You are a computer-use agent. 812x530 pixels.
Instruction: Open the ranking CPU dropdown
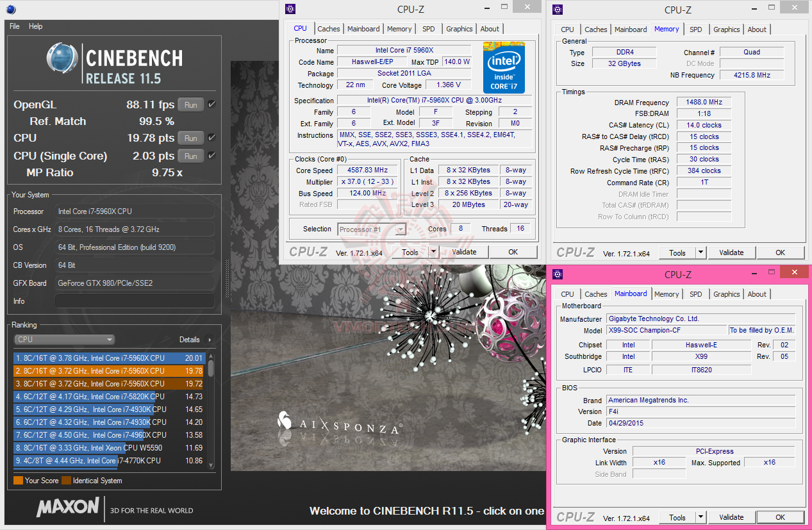point(65,340)
